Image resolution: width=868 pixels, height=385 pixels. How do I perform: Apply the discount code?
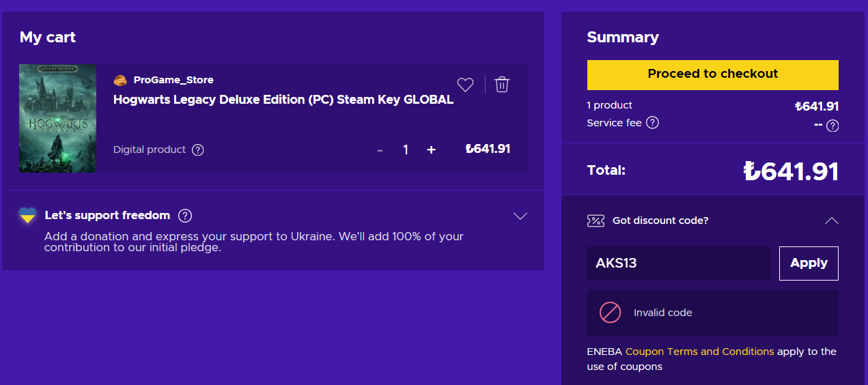click(x=809, y=263)
